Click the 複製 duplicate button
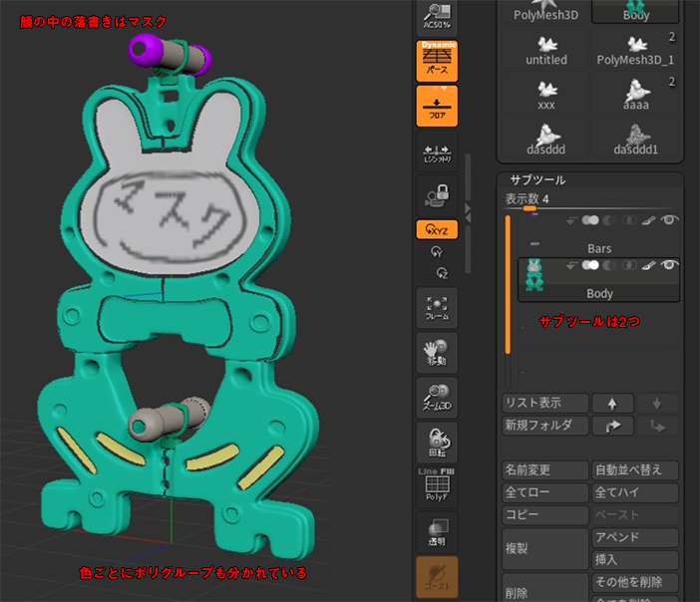The image size is (700, 602). (545, 549)
